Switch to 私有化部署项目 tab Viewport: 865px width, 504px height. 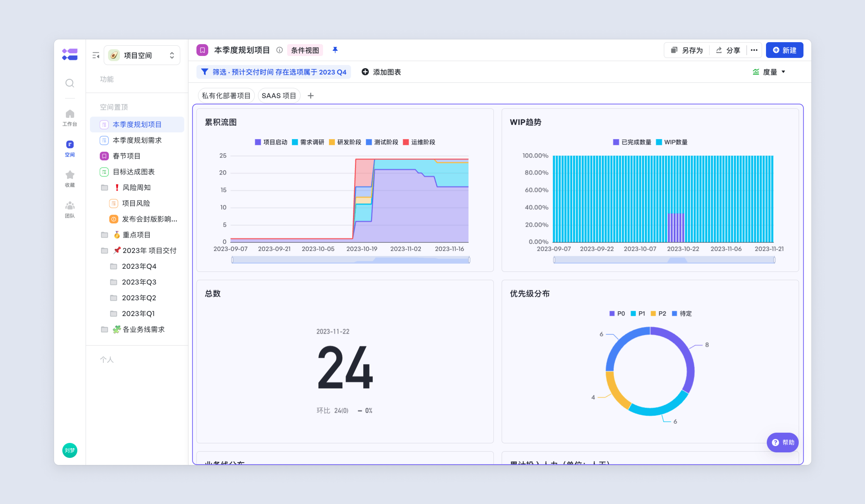coord(226,96)
